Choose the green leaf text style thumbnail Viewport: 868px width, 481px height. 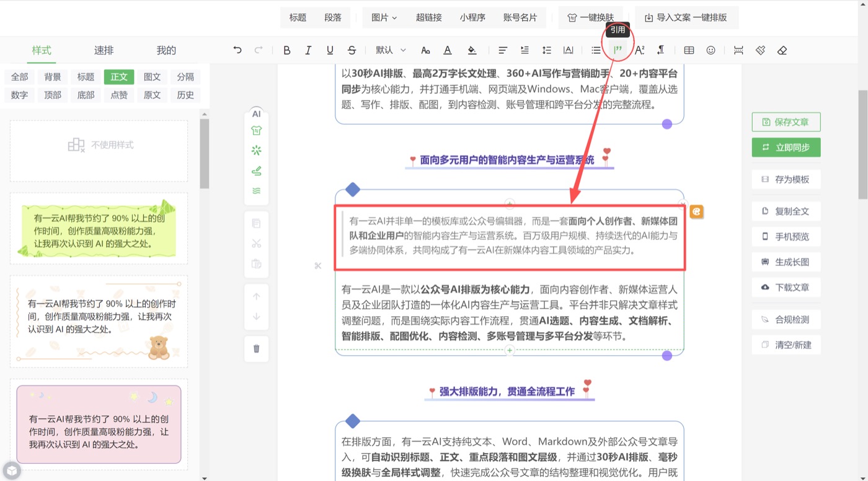99,228
